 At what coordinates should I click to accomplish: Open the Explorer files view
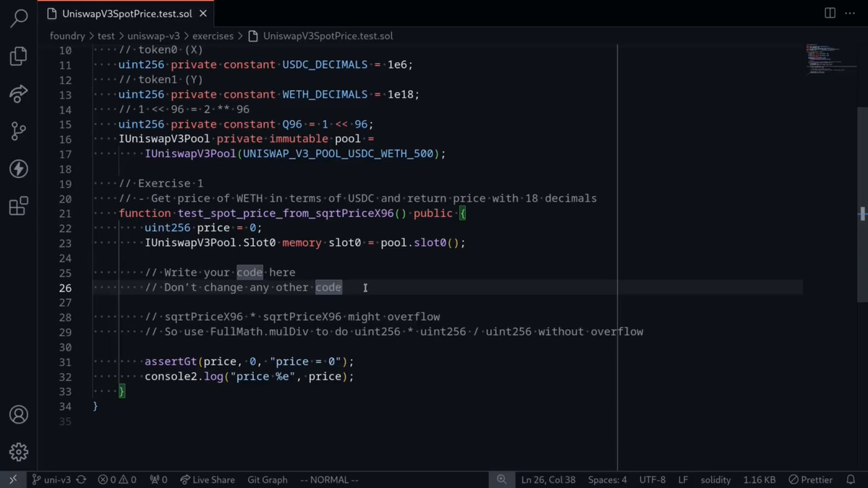[x=19, y=56]
